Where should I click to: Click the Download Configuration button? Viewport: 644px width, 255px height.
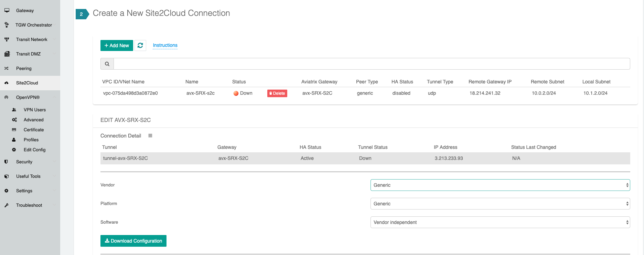click(x=133, y=241)
